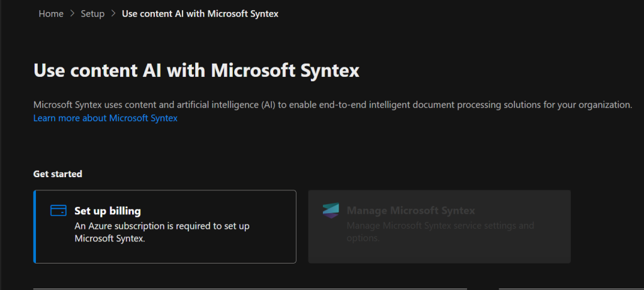
Task: Navigate to the Setup breadcrumb
Action: pyautogui.click(x=93, y=14)
